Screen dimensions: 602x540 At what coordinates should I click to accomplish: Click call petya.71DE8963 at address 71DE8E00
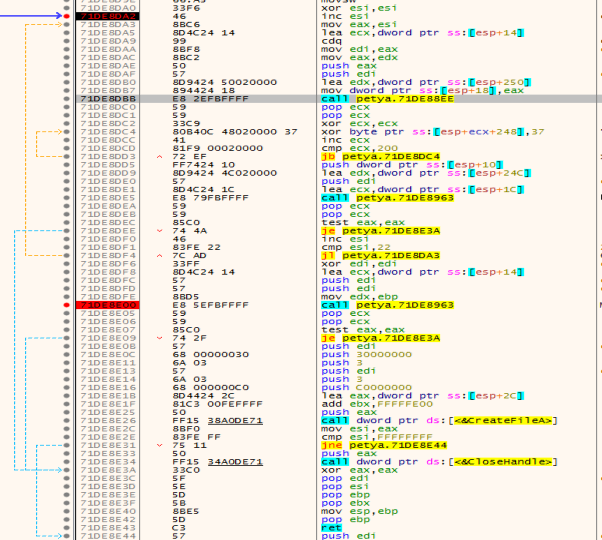pyautogui.click(x=387, y=305)
